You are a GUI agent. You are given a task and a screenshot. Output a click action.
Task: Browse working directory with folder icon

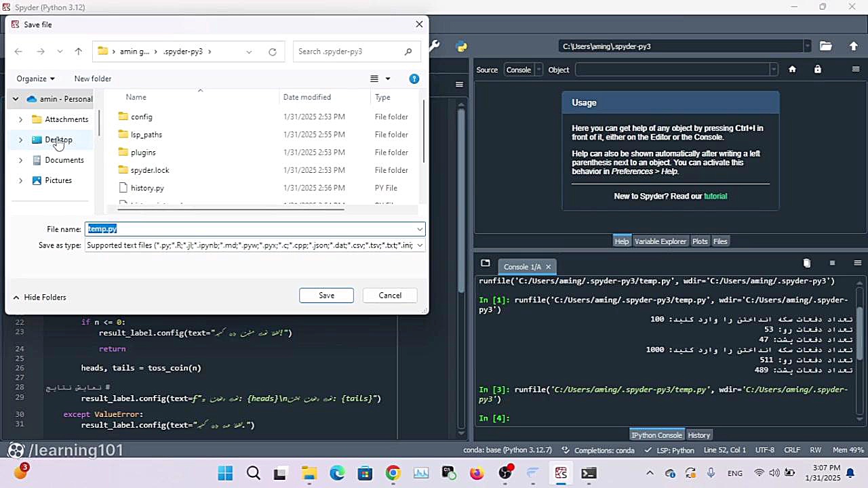825,46
